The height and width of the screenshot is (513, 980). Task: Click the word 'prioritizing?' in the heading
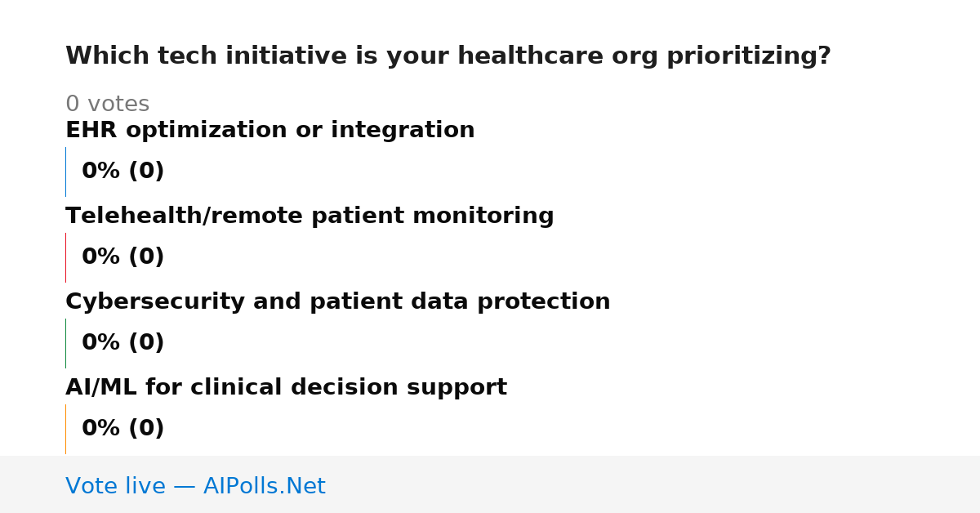749,56
